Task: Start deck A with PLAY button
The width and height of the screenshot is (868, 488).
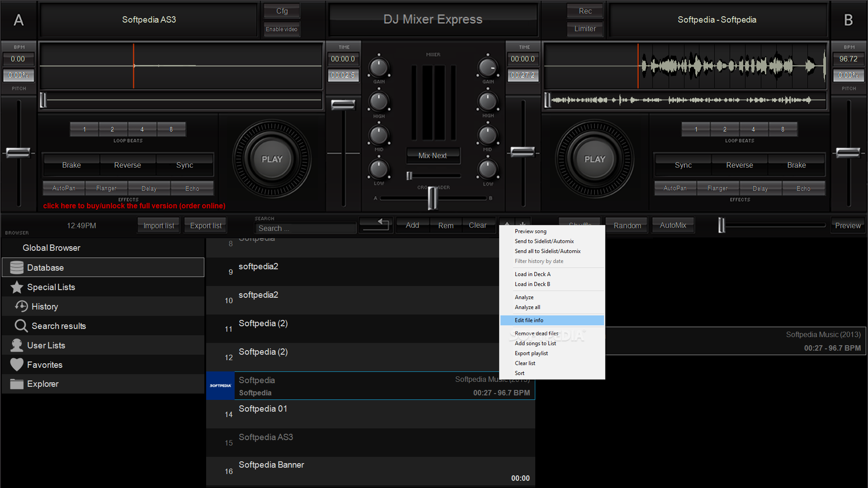Action: (272, 159)
